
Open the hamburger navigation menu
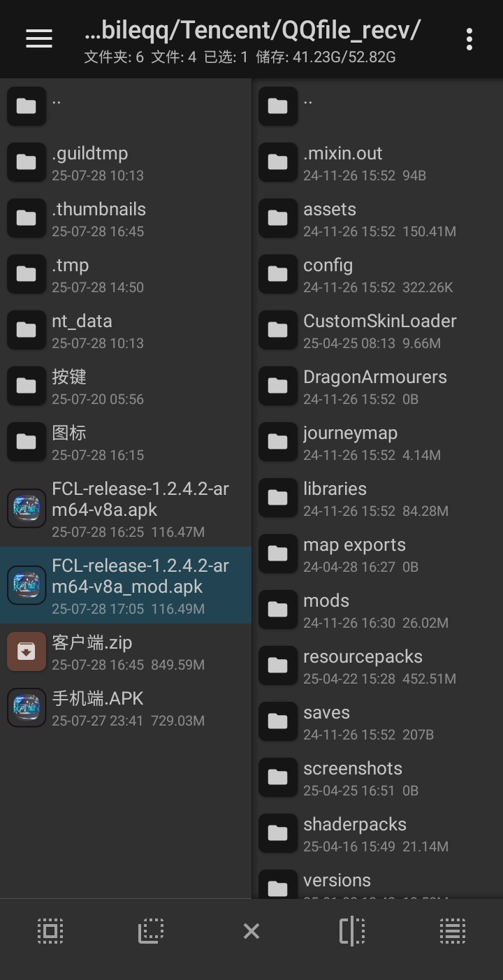tap(39, 39)
